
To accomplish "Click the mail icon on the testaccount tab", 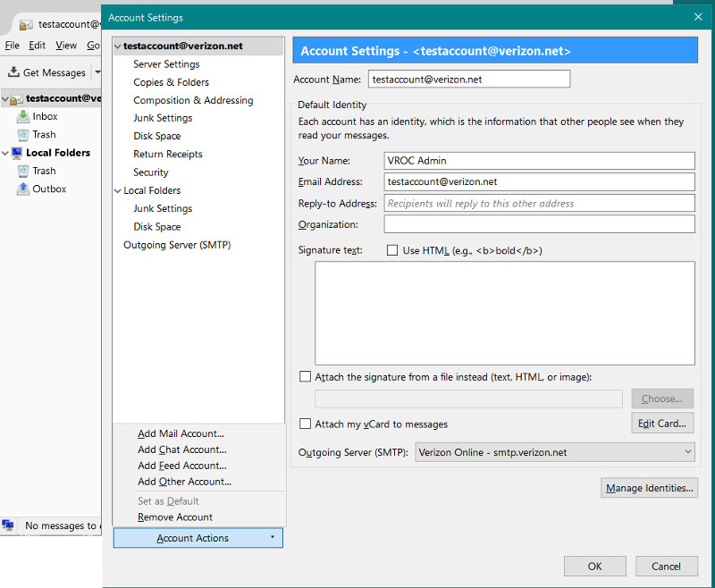I will (x=26, y=25).
